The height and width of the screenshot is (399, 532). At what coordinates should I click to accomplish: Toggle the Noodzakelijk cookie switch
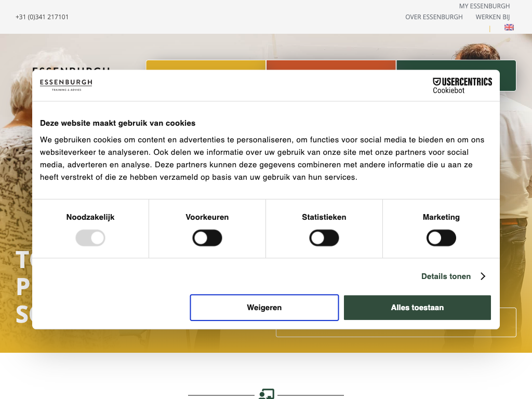click(x=90, y=238)
